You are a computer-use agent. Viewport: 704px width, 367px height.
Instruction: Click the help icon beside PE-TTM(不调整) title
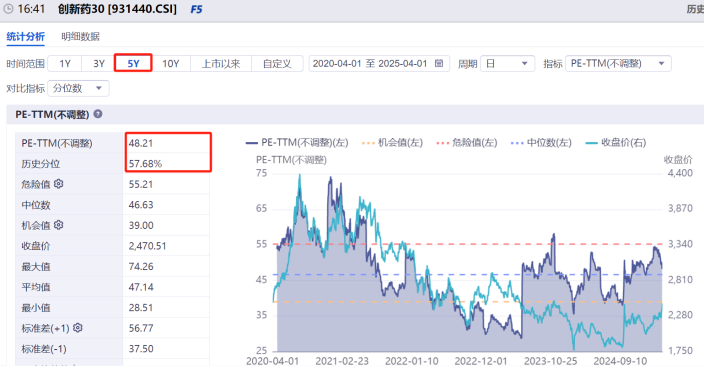pos(98,114)
